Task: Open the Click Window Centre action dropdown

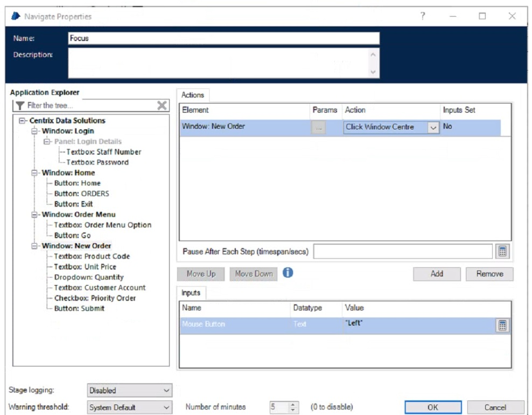Action: pyautogui.click(x=433, y=128)
